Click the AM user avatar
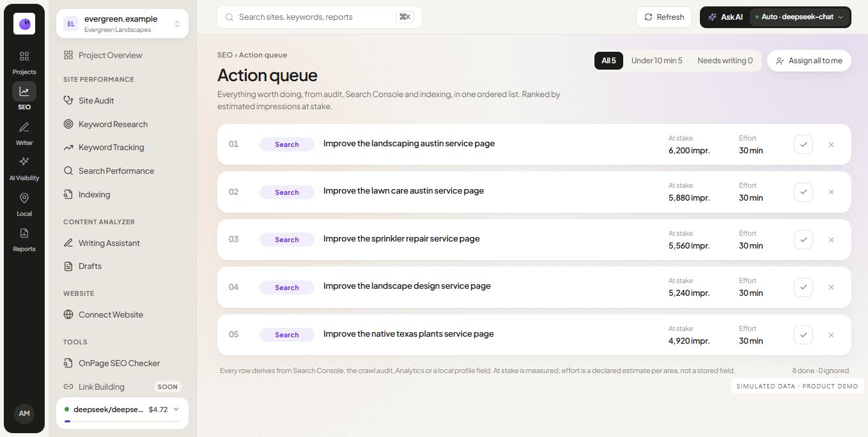The height and width of the screenshot is (437, 868). point(24,413)
